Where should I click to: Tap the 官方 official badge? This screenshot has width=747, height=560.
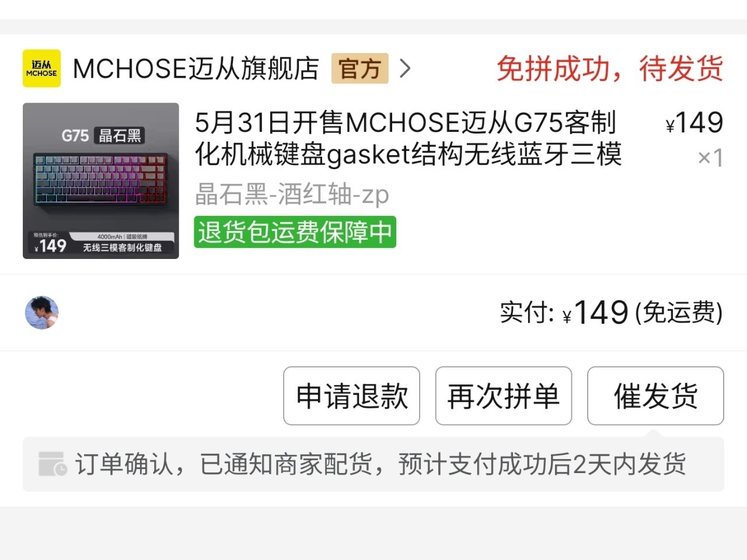coord(360,69)
